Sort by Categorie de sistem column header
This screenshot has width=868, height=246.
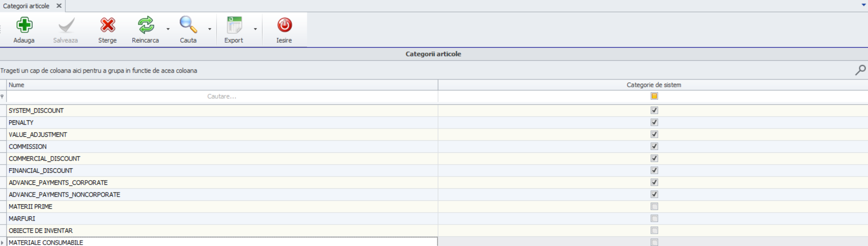pyautogui.click(x=653, y=85)
